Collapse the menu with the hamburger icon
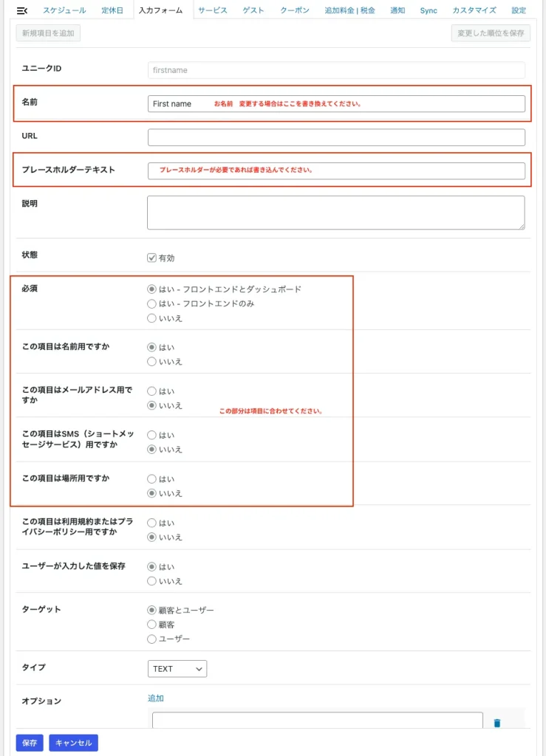This screenshot has height=756, width=546. coord(22,10)
